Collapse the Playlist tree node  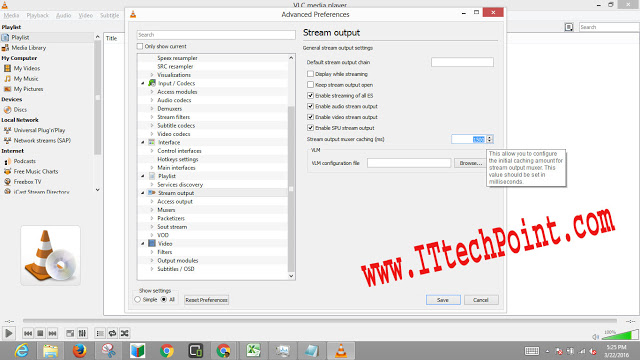point(143,176)
